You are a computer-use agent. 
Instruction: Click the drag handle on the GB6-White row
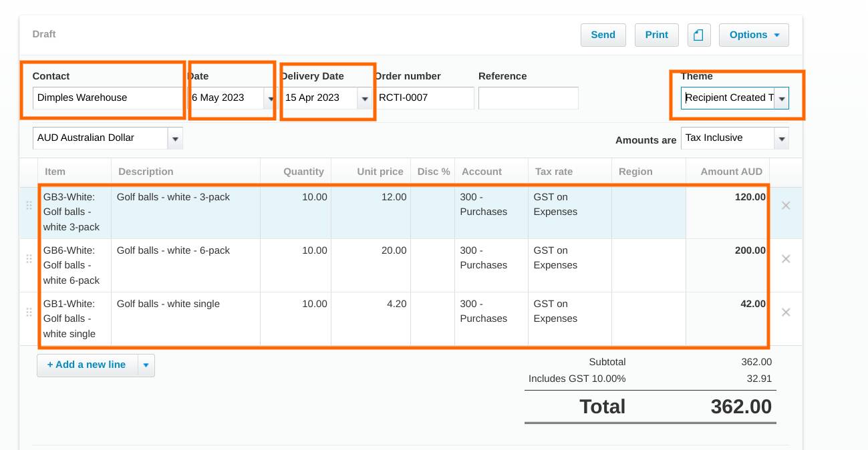[x=29, y=259]
